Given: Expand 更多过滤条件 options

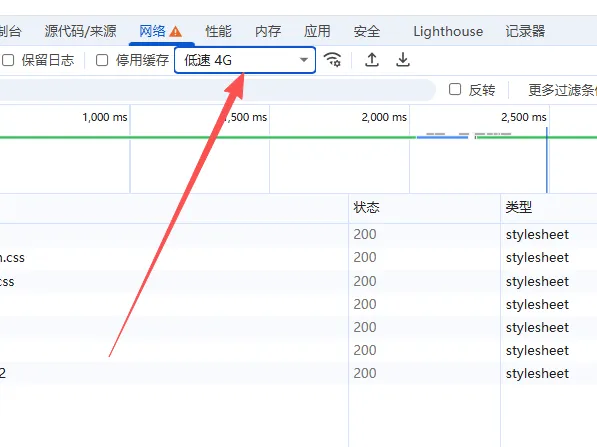Looking at the screenshot, I should (x=562, y=90).
